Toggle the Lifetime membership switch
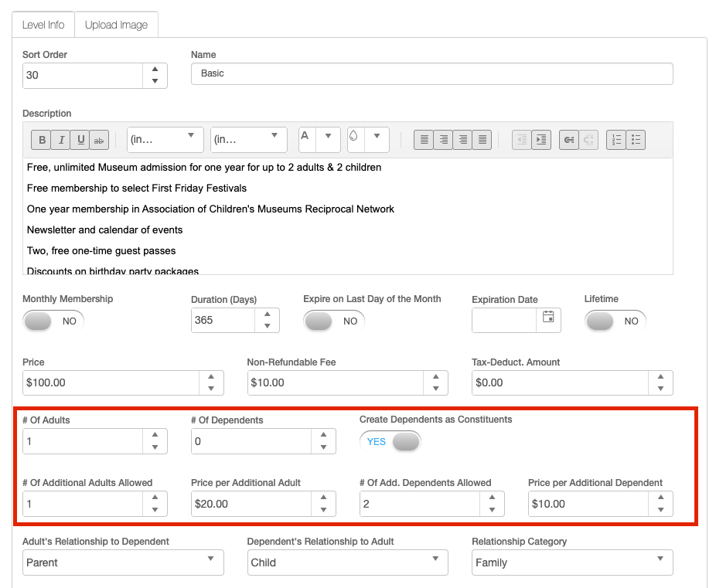 pos(615,321)
